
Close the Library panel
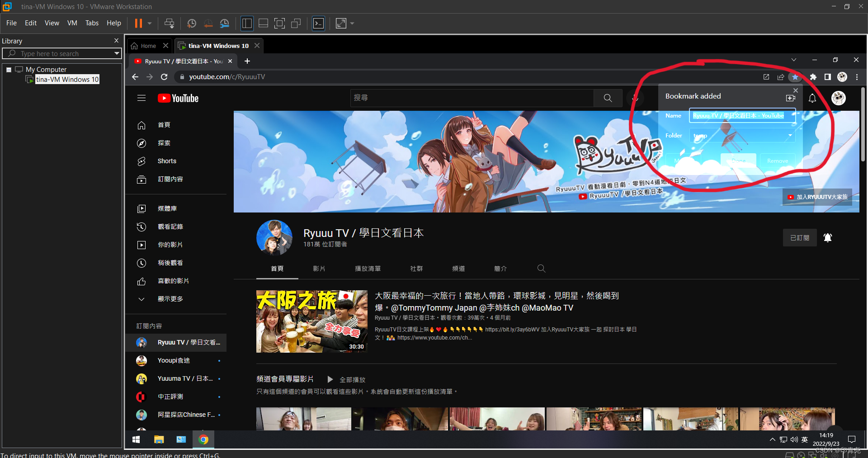pos(116,41)
